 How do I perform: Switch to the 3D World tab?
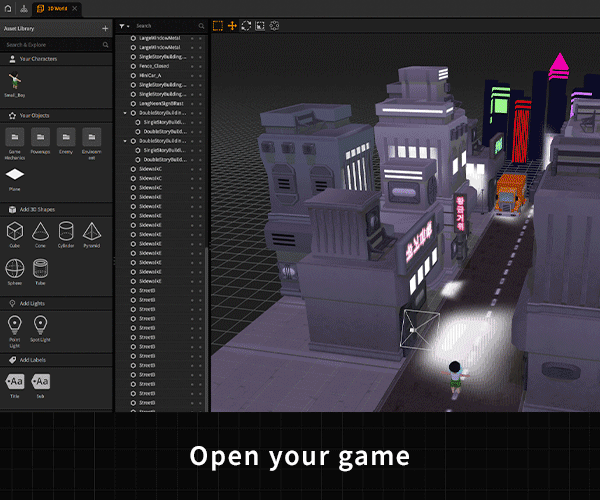coord(53,8)
